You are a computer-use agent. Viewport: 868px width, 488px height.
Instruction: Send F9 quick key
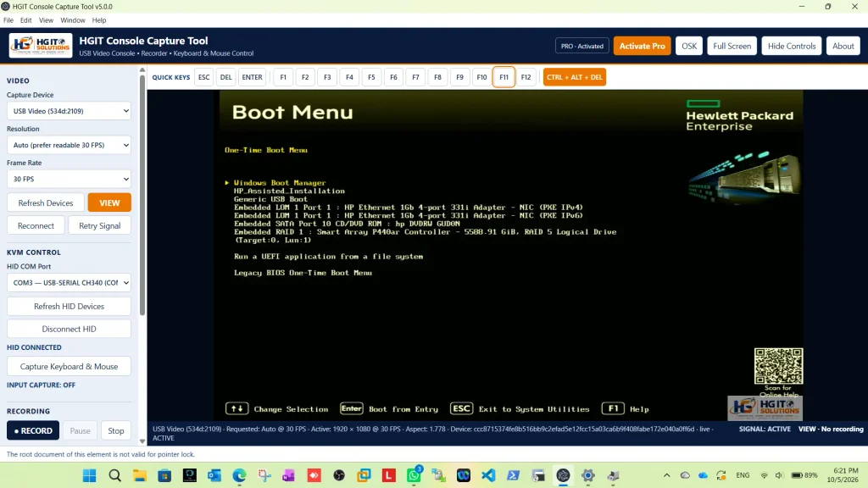click(x=459, y=77)
